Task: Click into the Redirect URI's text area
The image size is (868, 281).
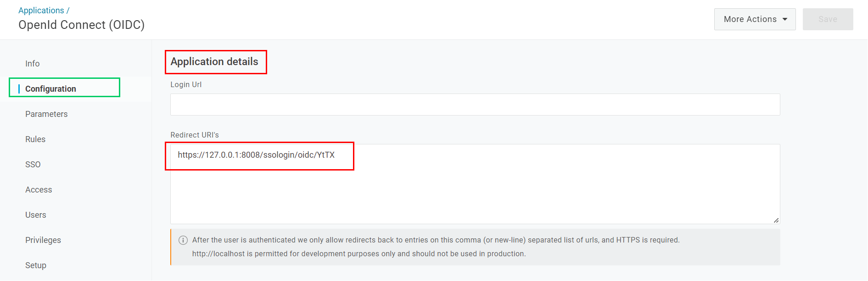Action: pos(475,184)
